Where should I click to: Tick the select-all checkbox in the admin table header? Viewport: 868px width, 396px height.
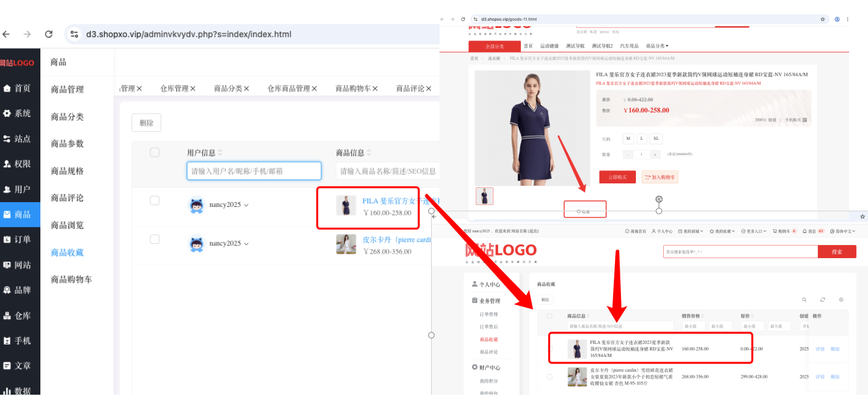pyautogui.click(x=155, y=152)
